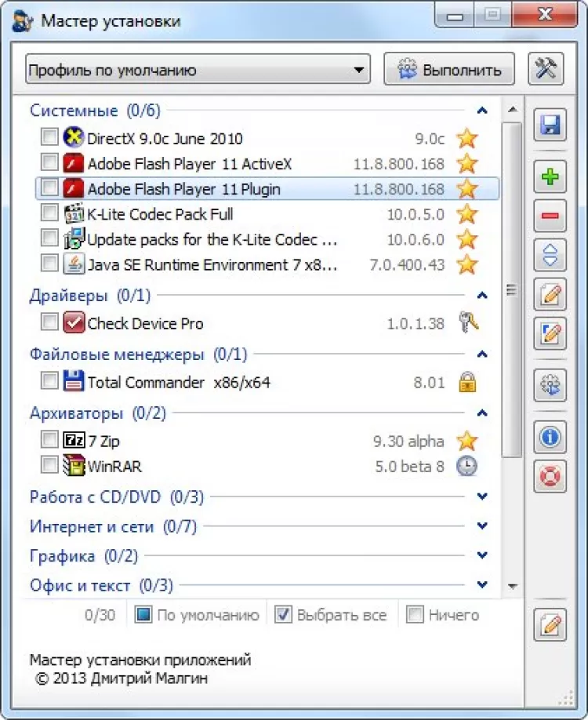Click the 9.30 alpha version text

tap(408, 442)
